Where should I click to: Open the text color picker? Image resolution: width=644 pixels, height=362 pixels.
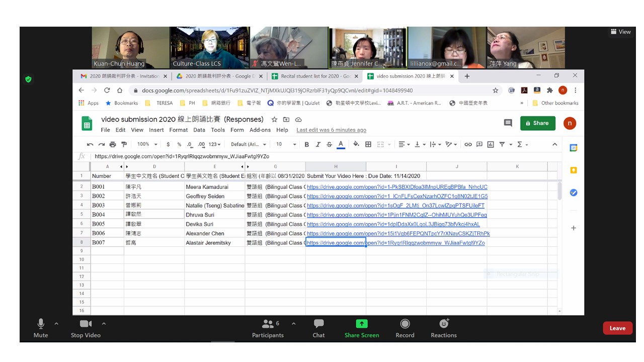point(341,144)
